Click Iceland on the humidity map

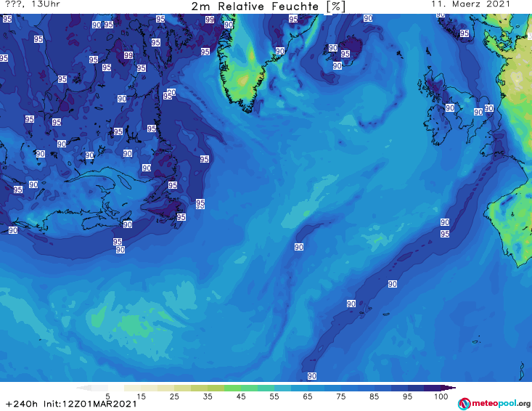pos(343,51)
